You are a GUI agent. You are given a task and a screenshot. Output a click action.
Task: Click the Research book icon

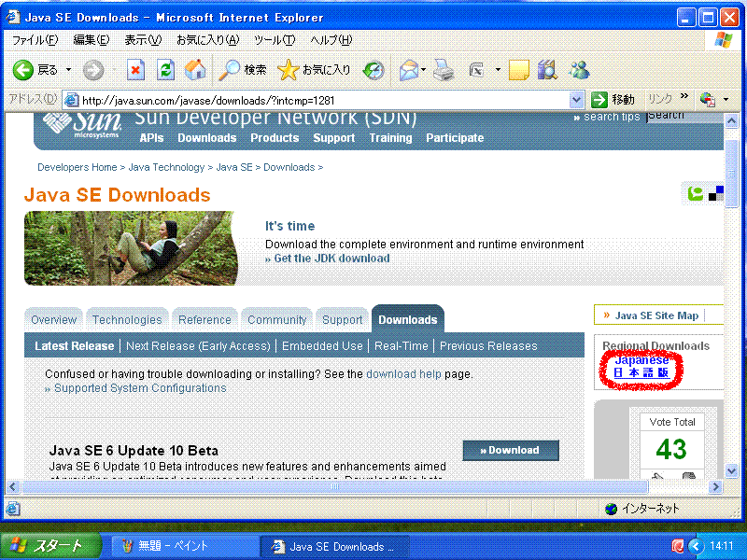click(547, 71)
